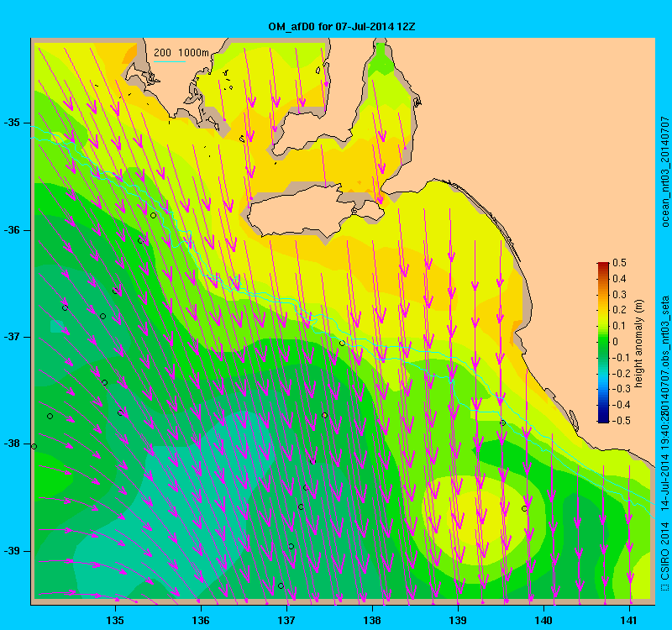
Task: Click longitude label 138 on the bottom axis
Action: (372, 620)
